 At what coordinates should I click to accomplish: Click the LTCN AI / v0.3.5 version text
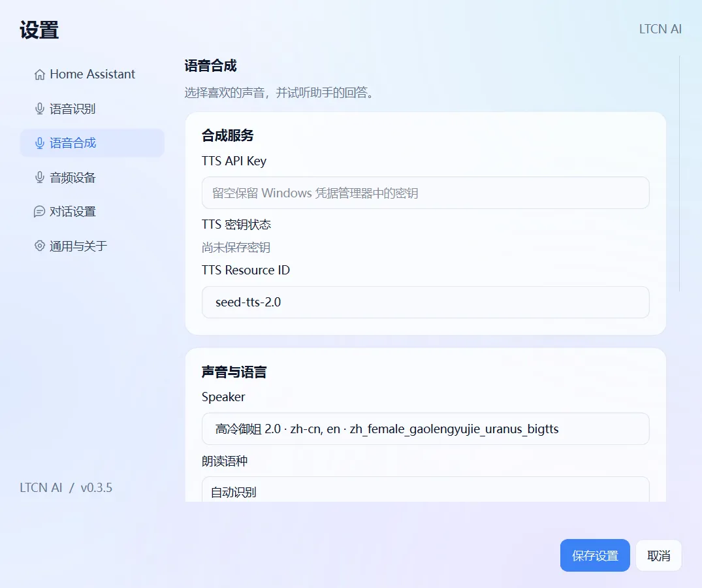[66, 487]
